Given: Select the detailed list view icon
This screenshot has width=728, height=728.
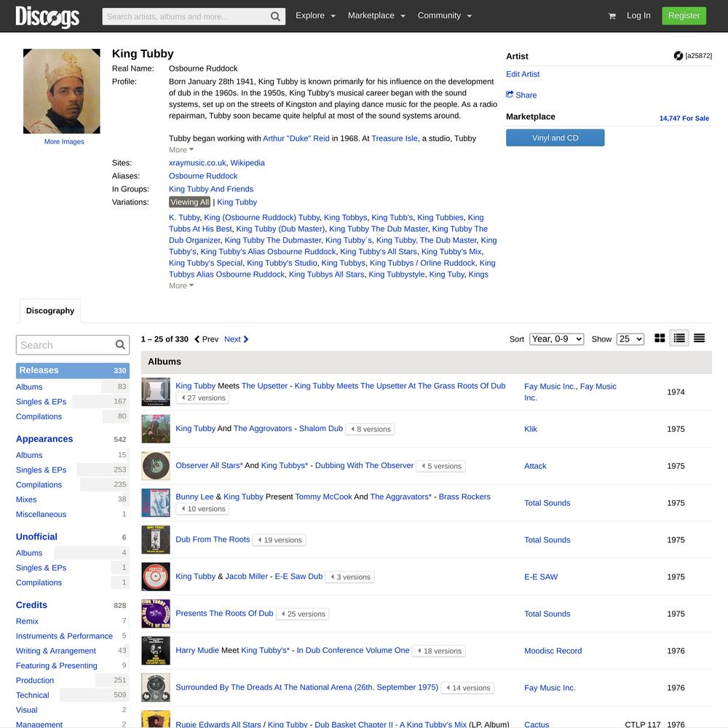Looking at the screenshot, I should (679, 339).
